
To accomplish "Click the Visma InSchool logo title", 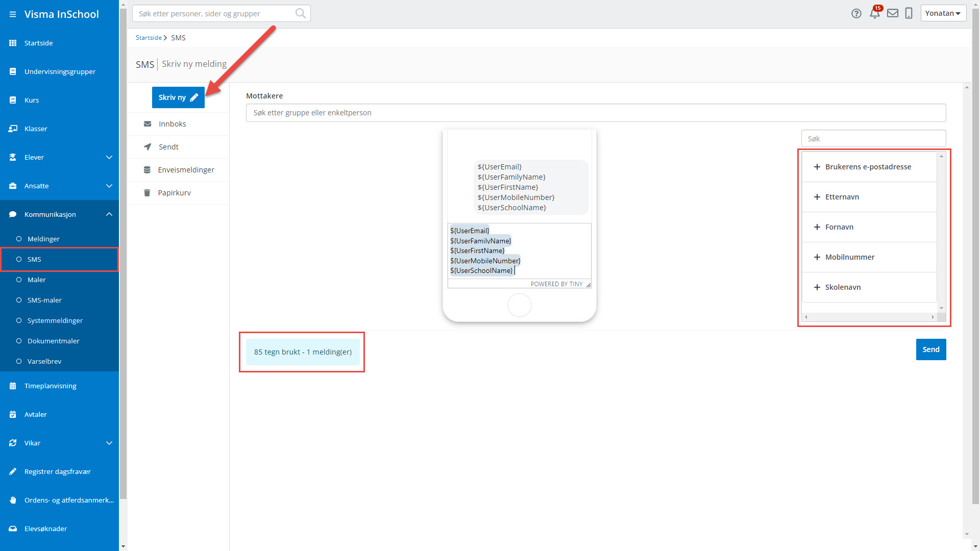I will click(x=62, y=14).
